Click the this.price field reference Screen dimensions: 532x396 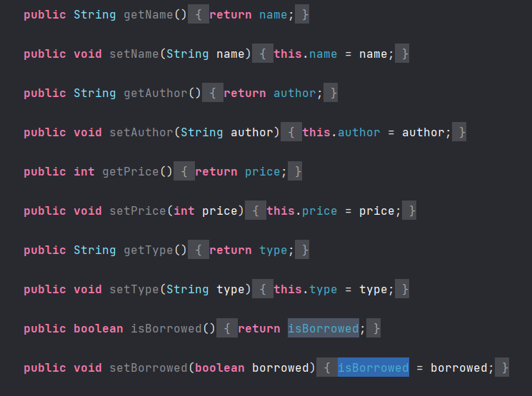[302, 211]
